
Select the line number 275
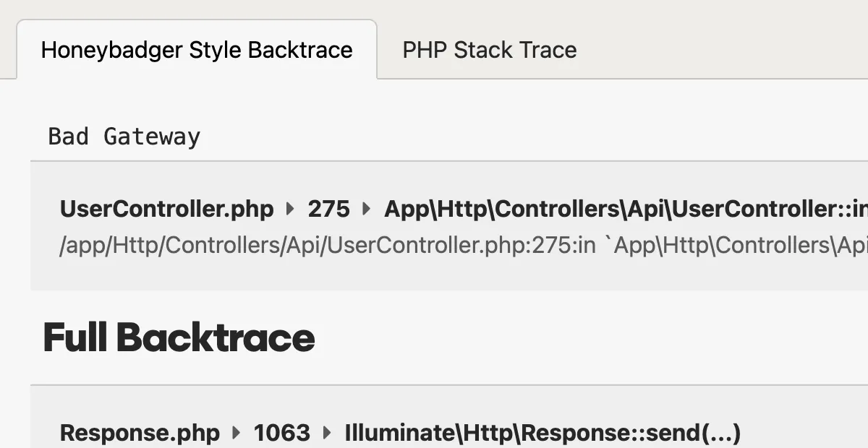pyautogui.click(x=328, y=210)
